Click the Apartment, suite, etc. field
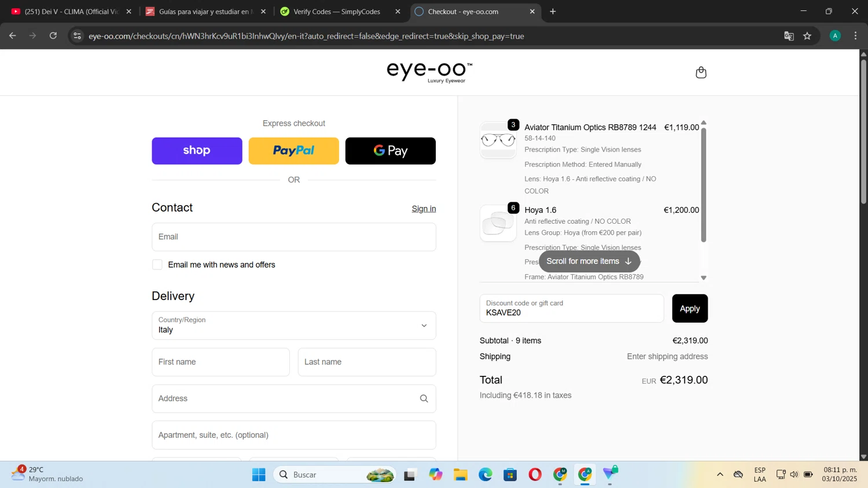 [x=294, y=435]
